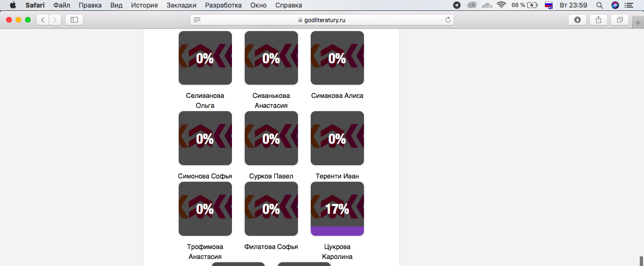Open Notification Center list icon
The height and width of the screenshot is (266, 644).
pos(629,5)
